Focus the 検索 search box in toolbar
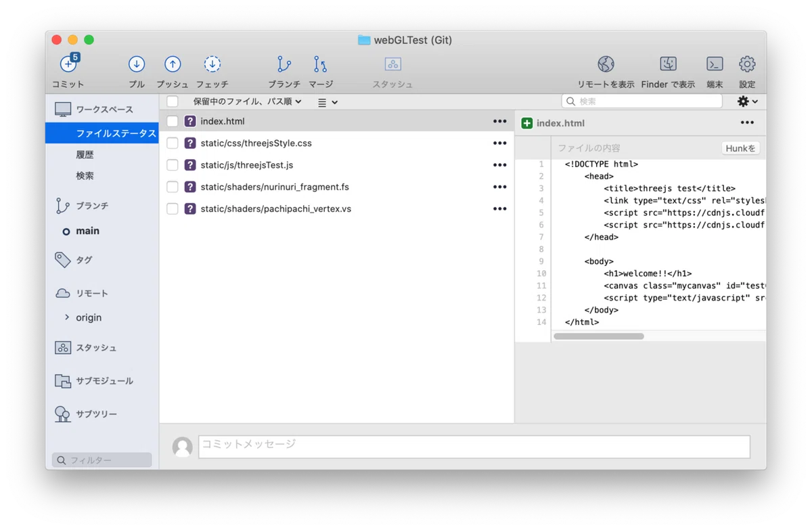 click(x=641, y=102)
